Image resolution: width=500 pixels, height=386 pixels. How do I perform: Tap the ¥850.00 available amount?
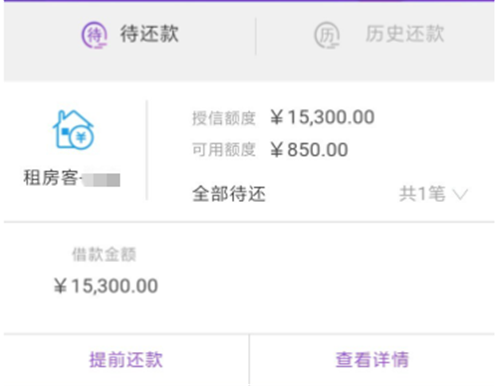click(x=309, y=149)
